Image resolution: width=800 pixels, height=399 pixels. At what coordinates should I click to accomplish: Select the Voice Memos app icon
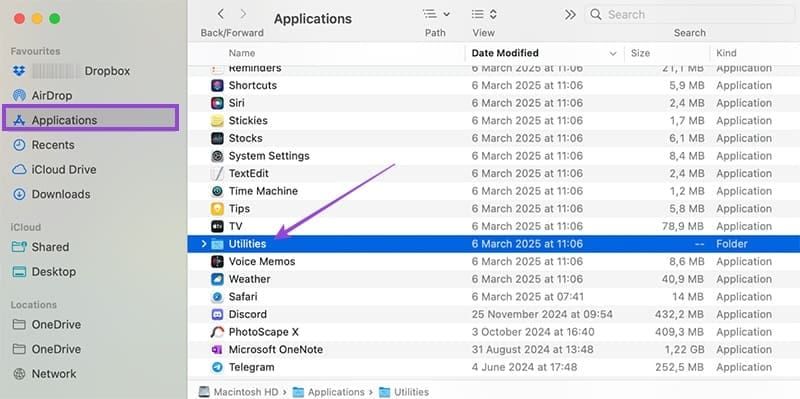coord(217,262)
